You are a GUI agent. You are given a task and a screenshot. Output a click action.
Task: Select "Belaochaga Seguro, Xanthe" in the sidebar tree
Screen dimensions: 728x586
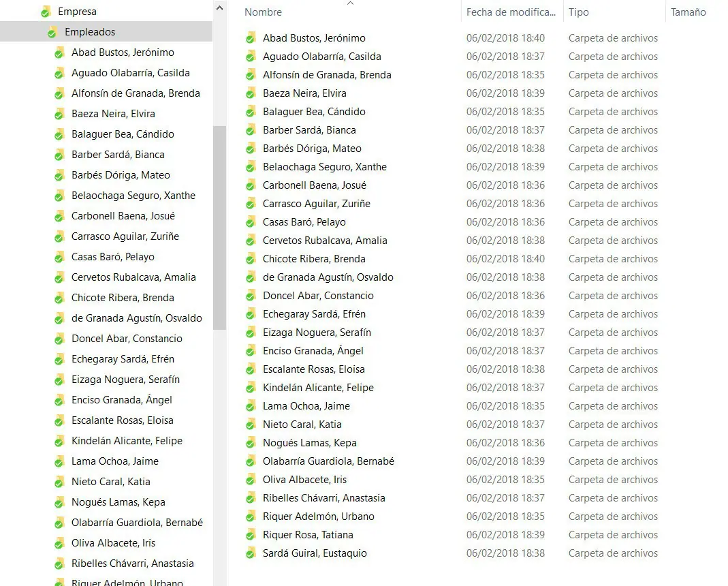click(133, 195)
